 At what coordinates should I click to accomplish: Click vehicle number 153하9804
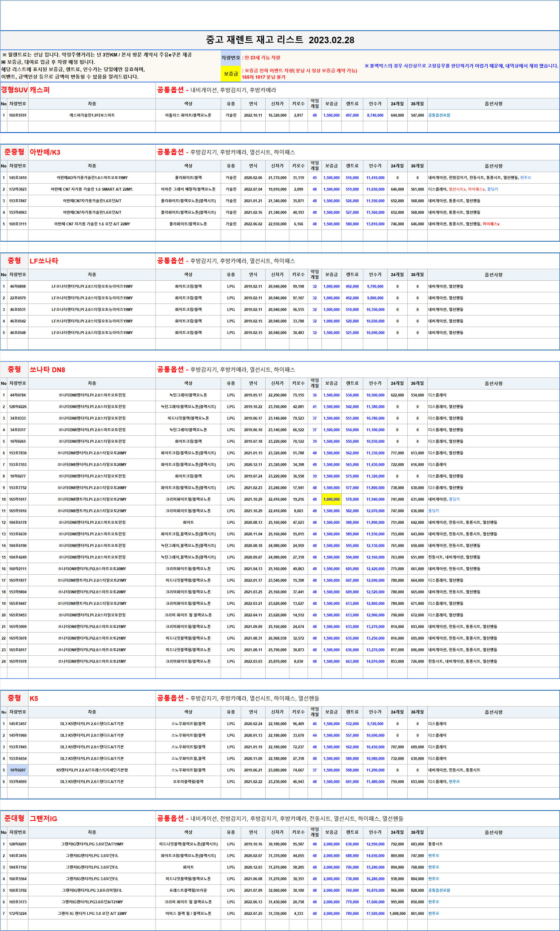point(18,592)
